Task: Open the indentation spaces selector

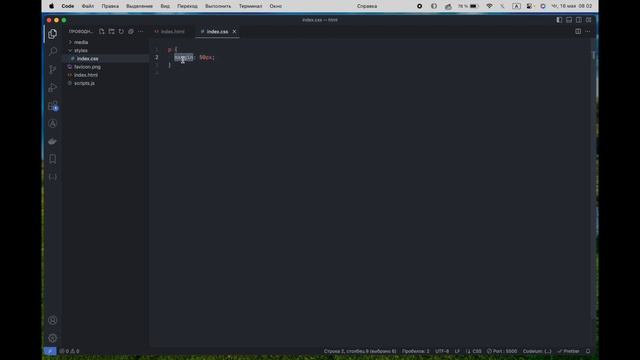Action: click(416, 351)
